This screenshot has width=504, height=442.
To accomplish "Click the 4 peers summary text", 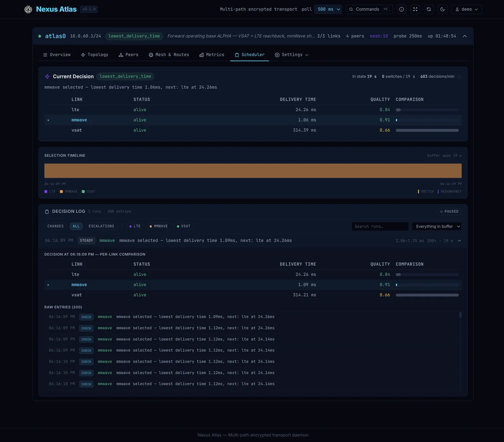I will (x=355, y=36).
